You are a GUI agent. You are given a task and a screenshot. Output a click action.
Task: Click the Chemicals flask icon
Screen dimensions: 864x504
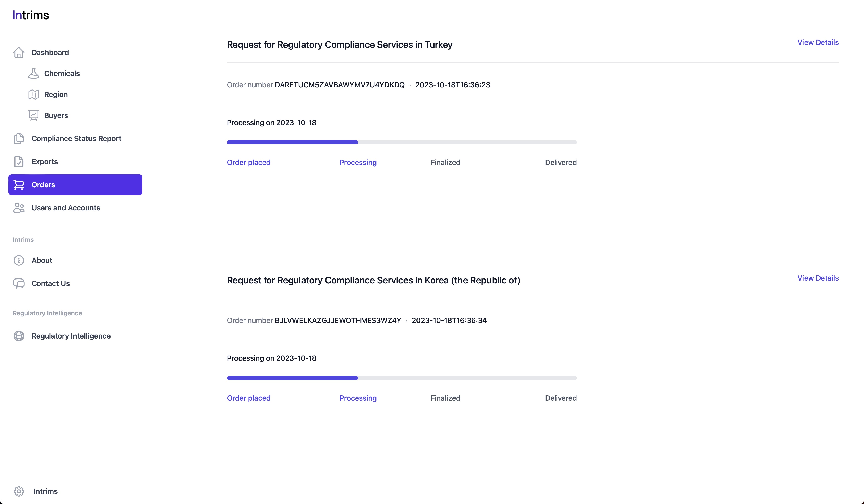pos(33,73)
